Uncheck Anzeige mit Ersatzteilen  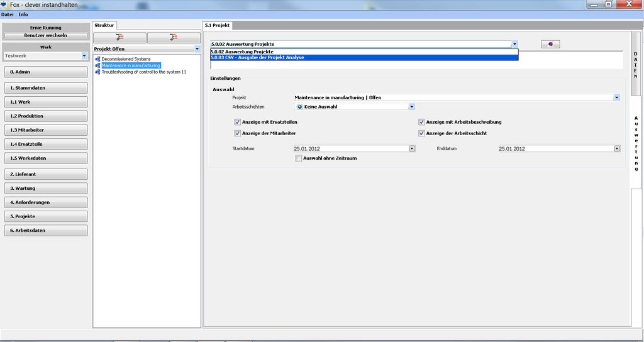pyautogui.click(x=238, y=122)
